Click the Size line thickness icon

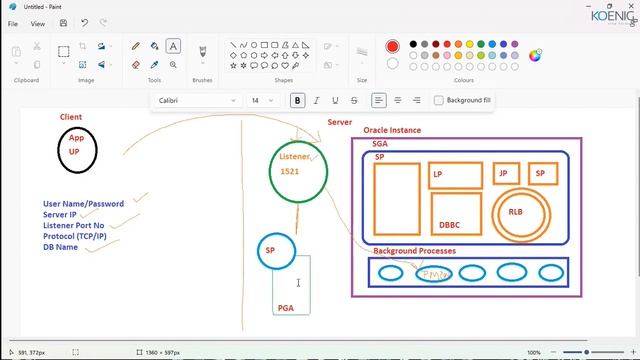362,51
